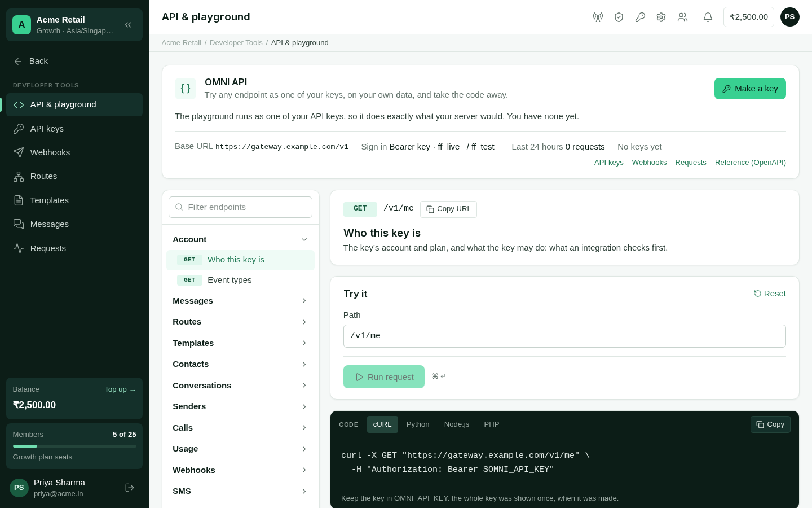The height and width of the screenshot is (508, 812).
Task: Select the Event types GET endpoint
Action: [x=240, y=280]
